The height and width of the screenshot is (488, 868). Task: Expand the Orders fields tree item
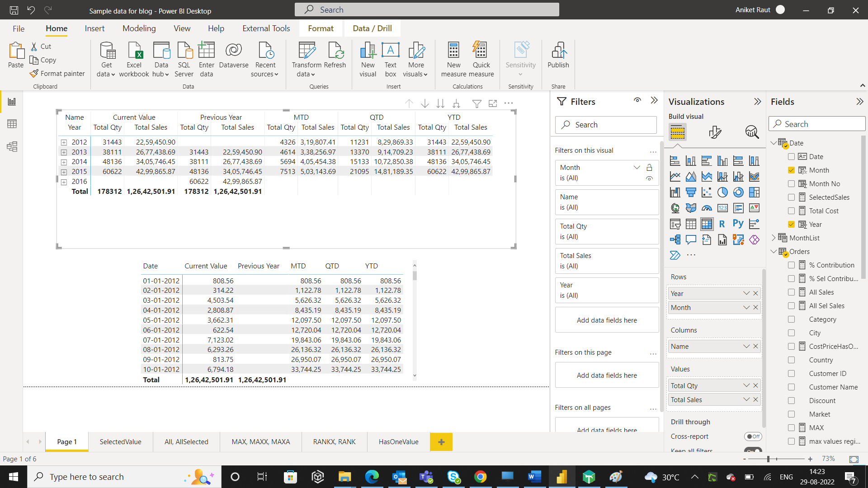[773, 251]
